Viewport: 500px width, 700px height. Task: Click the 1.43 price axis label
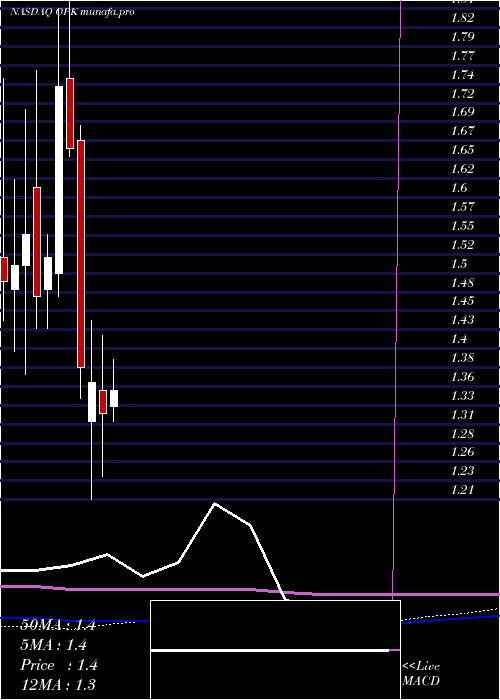point(462,320)
